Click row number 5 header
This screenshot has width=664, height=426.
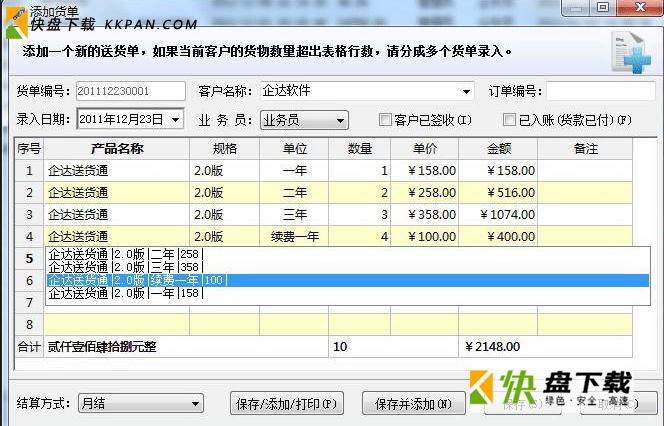point(29,258)
